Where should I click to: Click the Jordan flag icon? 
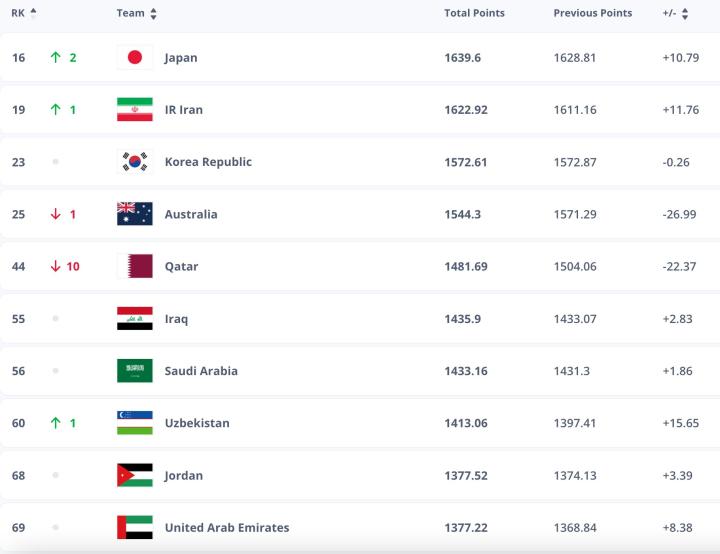click(134, 475)
